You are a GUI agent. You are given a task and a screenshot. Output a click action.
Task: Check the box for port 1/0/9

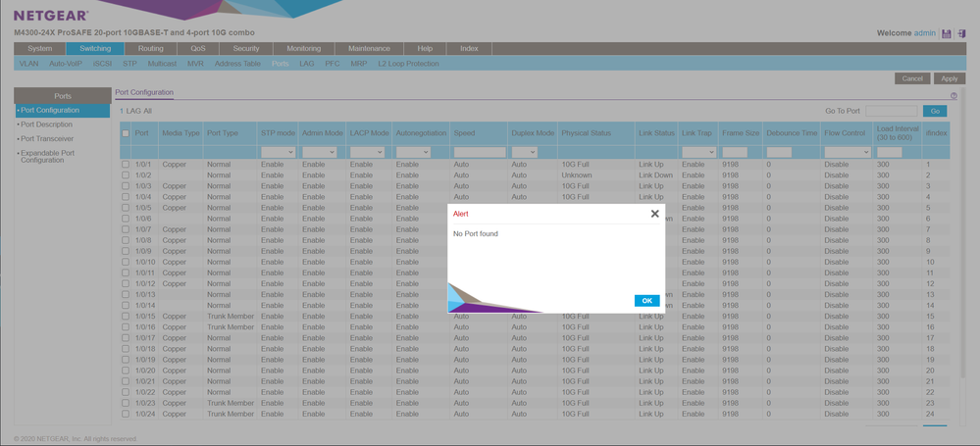pyautogui.click(x=126, y=251)
